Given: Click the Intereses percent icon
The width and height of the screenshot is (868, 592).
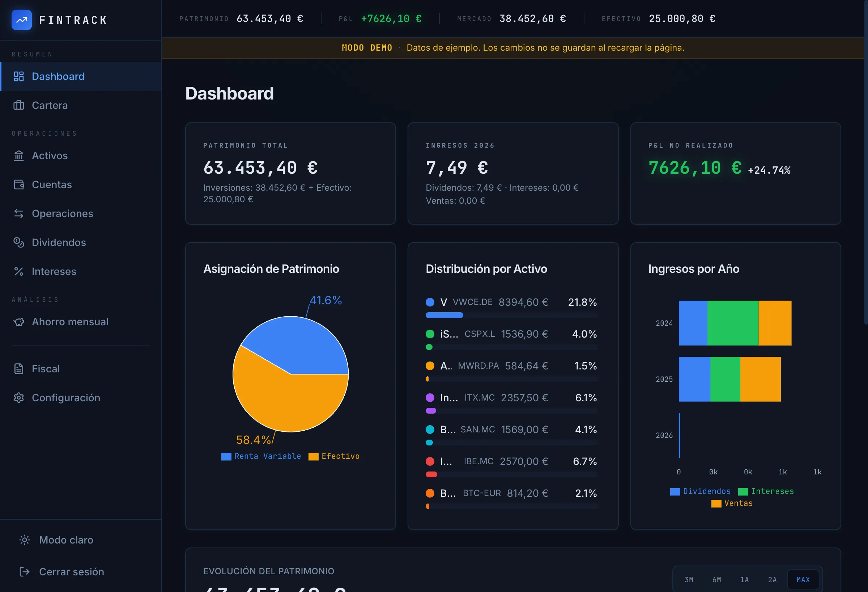Looking at the screenshot, I should click(x=19, y=271).
